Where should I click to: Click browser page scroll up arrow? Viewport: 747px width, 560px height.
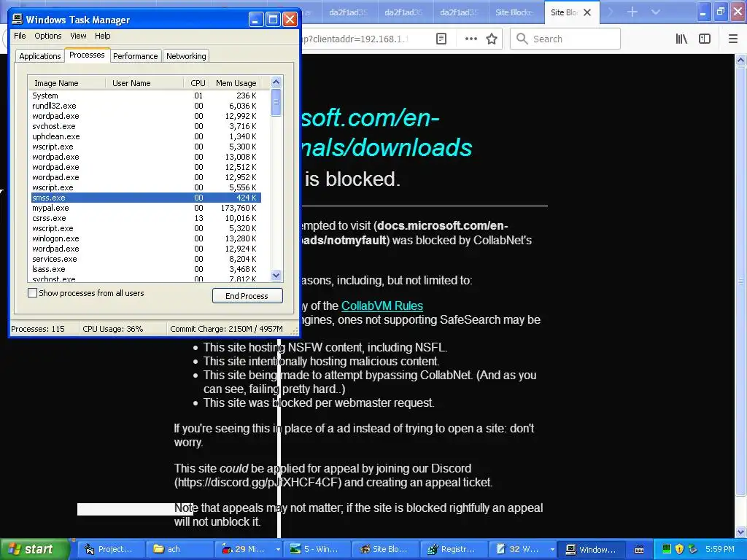[740, 60]
